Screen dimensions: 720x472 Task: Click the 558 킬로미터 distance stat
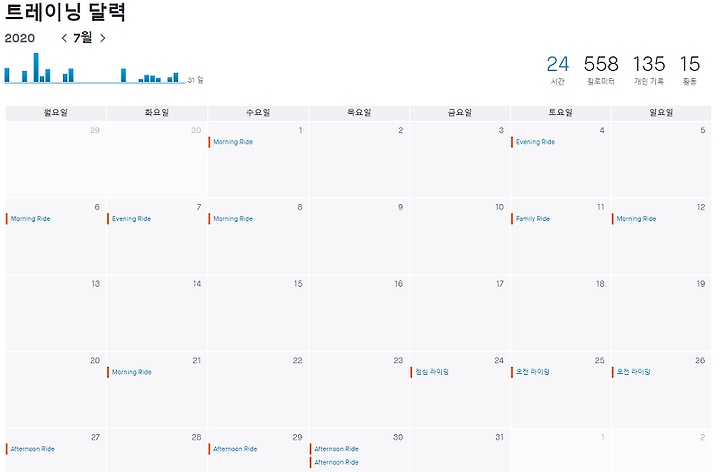601,70
